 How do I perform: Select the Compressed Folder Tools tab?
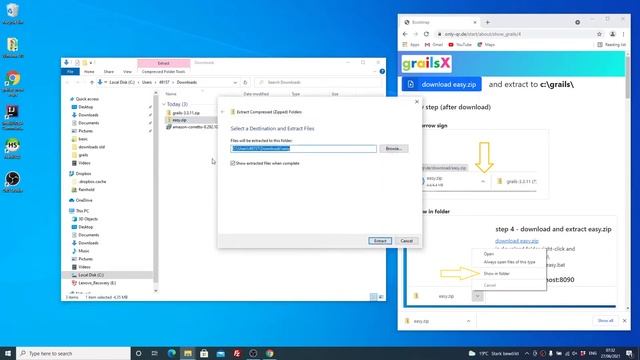tap(163, 71)
